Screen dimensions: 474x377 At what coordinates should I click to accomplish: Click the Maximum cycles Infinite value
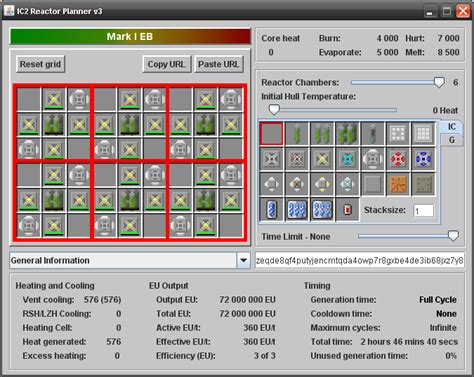point(443,328)
